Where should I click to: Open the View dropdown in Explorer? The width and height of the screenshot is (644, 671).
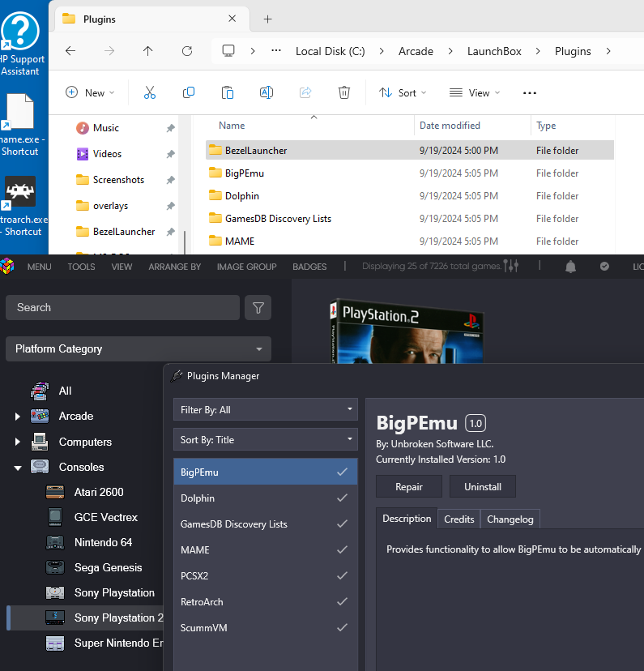pyautogui.click(x=474, y=92)
